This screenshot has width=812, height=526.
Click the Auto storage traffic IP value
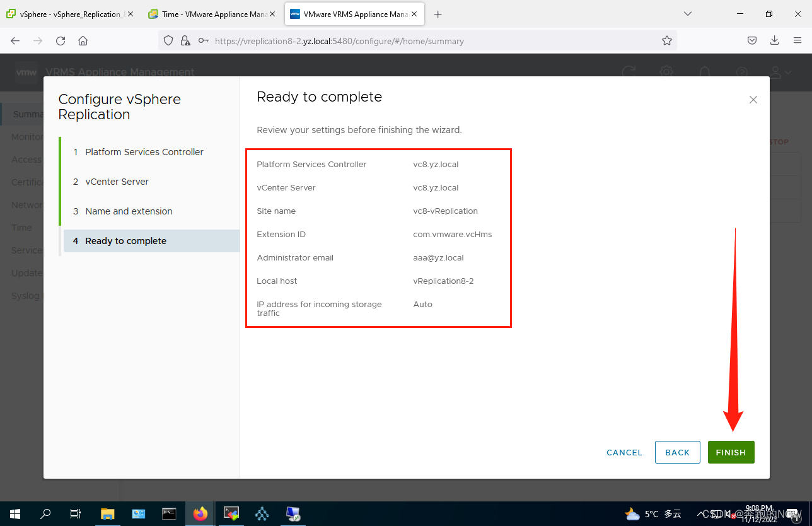tap(423, 305)
